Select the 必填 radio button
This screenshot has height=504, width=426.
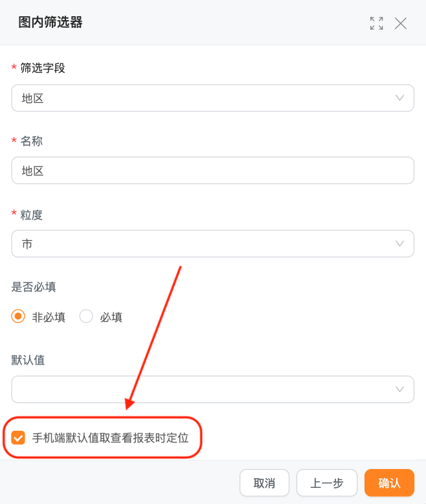pyautogui.click(x=86, y=317)
